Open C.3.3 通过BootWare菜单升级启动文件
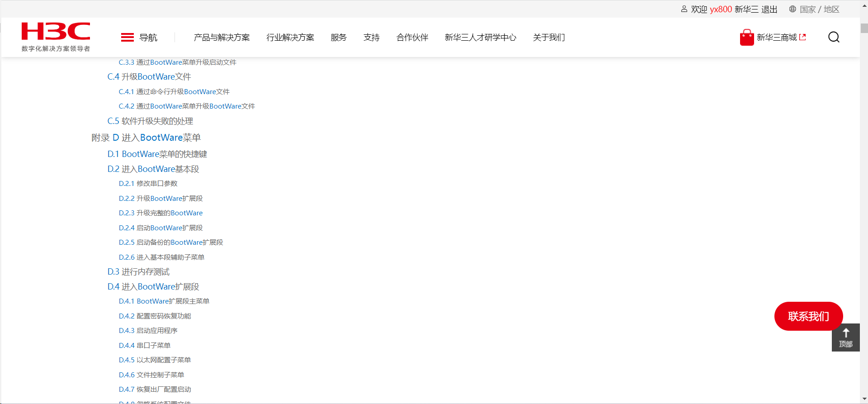The height and width of the screenshot is (404, 868). point(178,62)
